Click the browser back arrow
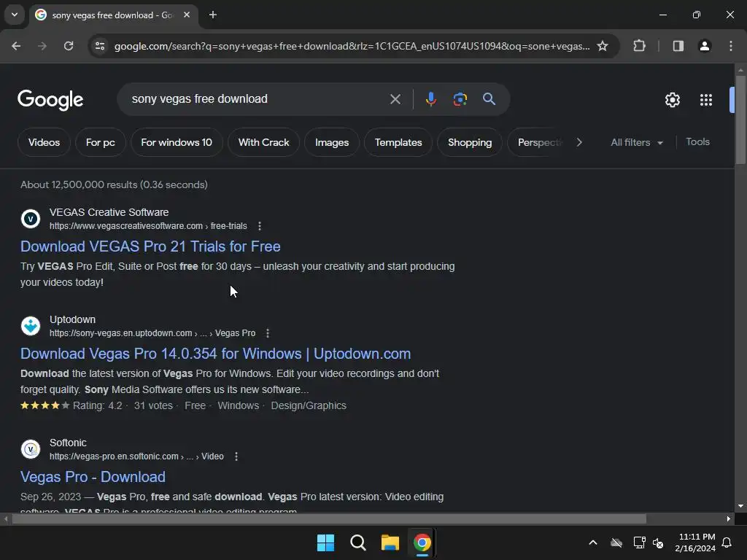This screenshot has height=560, width=747. tap(16, 46)
